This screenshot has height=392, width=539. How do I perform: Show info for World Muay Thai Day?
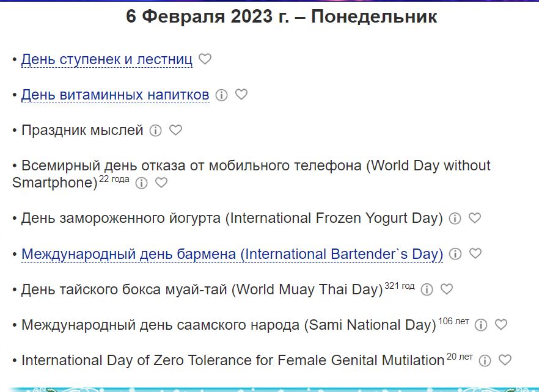coord(427,289)
